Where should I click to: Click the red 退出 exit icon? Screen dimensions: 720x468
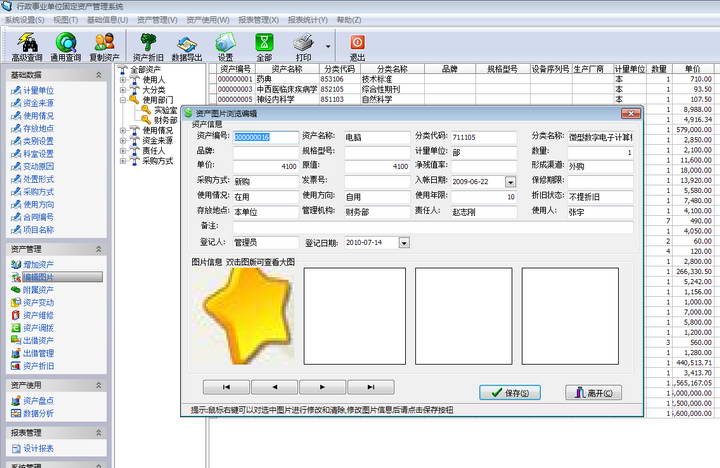[357, 43]
